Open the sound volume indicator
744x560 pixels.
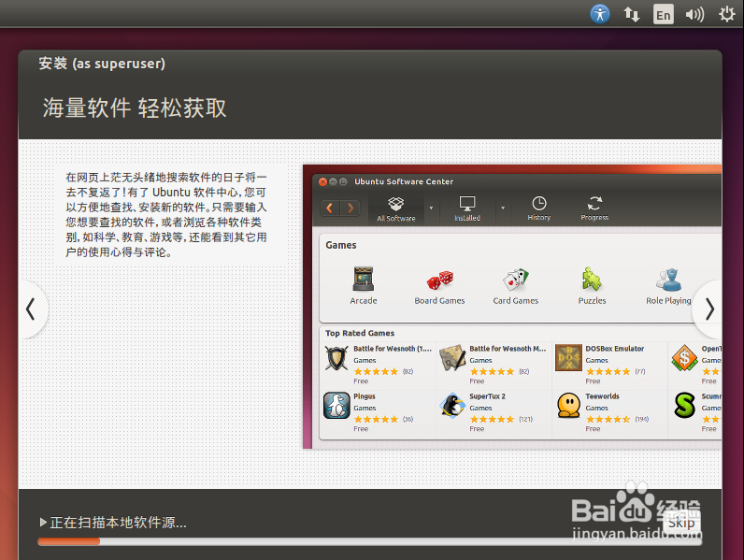click(x=694, y=15)
